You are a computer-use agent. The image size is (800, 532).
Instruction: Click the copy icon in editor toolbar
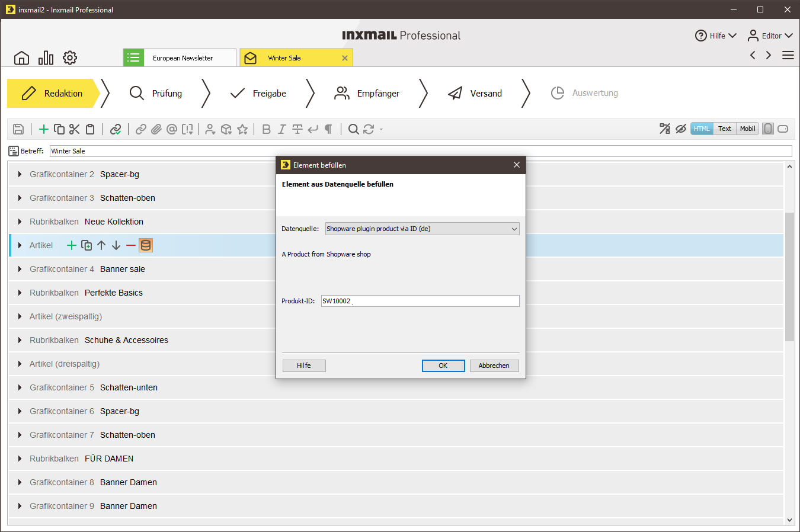point(59,129)
